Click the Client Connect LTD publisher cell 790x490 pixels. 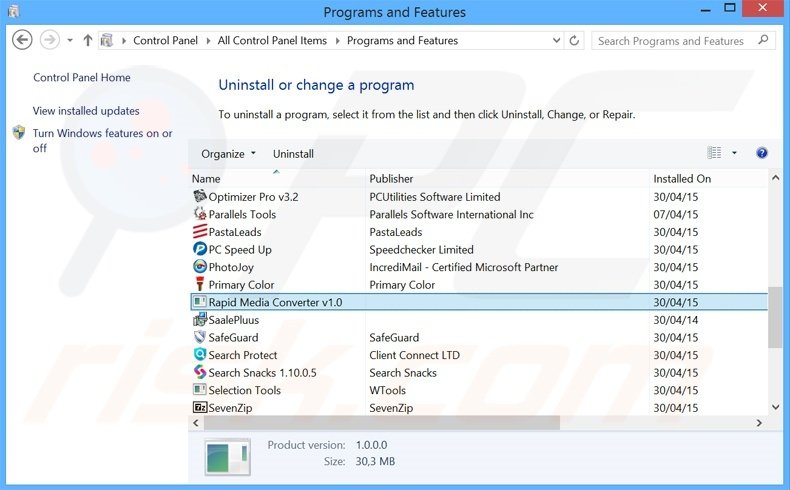[x=414, y=355]
